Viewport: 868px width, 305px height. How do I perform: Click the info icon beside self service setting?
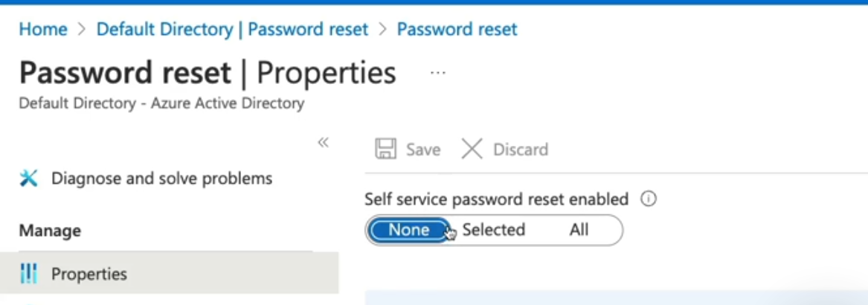coord(649,199)
